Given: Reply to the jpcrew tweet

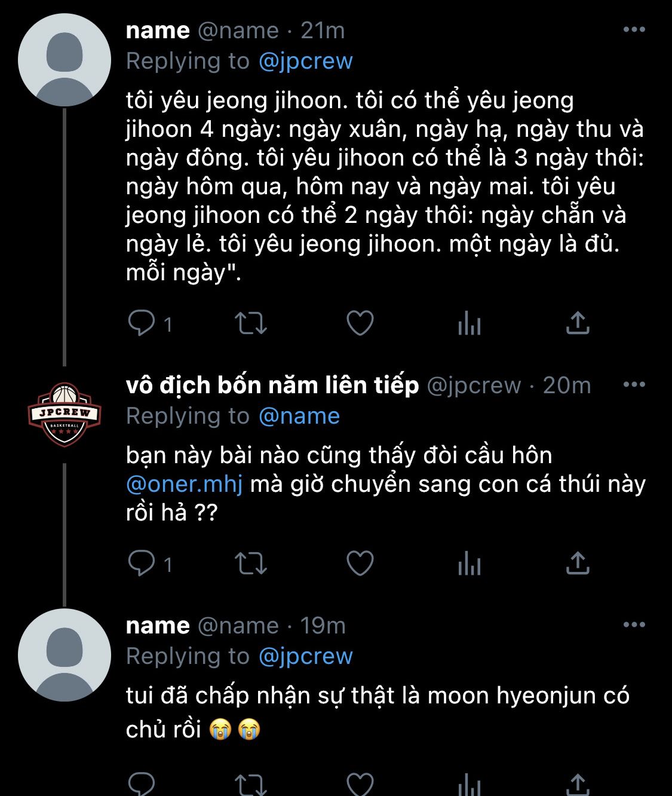Looking at the screenshot, I should coord(142,564).
